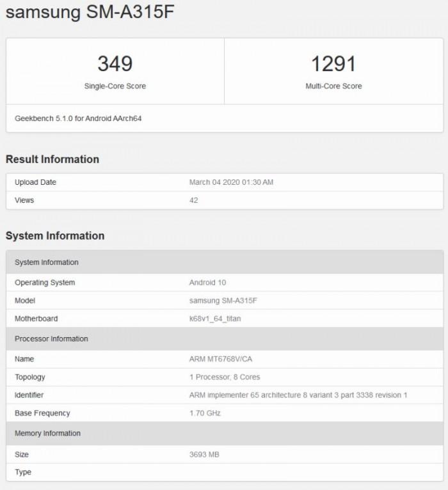Click the 'Result Information' heading
This screenshot has width=448, height=490.
pyautogui.click(x=52, y=159)
